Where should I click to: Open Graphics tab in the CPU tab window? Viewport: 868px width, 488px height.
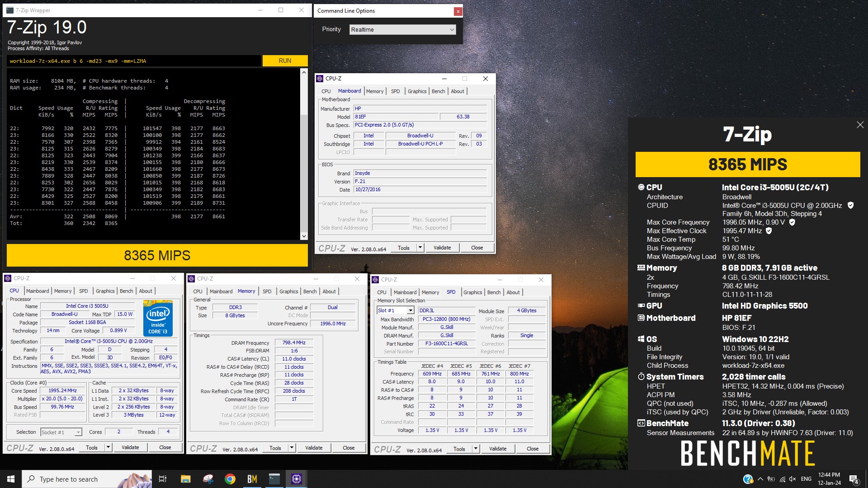point(105,291)
